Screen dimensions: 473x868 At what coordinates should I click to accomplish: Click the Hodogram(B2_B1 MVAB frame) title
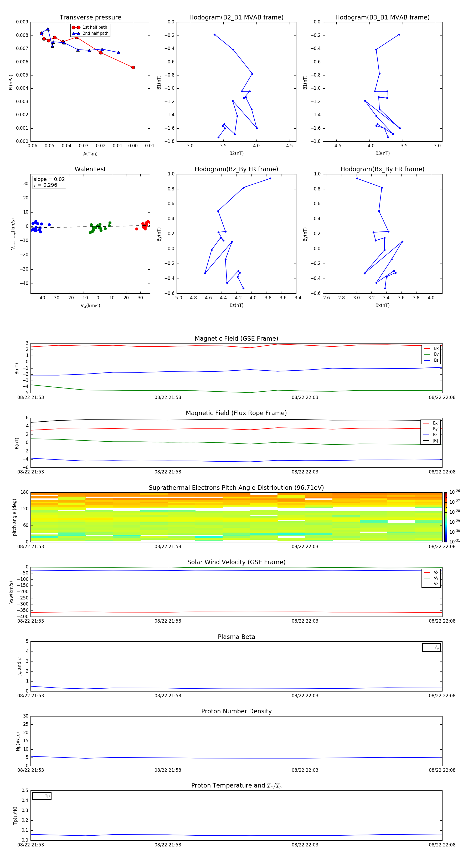[x=236, y=18]
